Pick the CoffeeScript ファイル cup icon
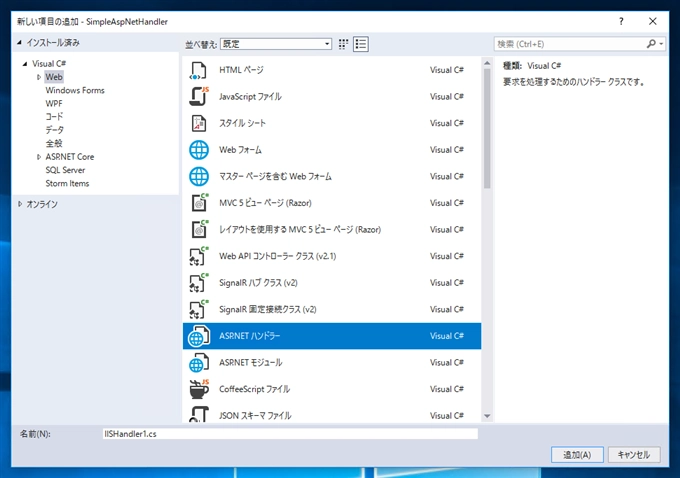This screenshot has height=478, width=680. click(199, 389)
